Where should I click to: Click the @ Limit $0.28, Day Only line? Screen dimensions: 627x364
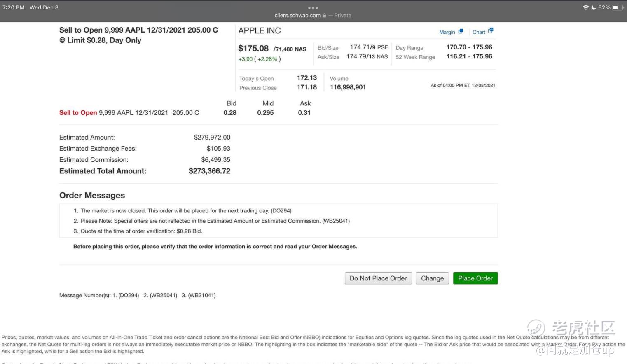pyautogui.click(x=100, y=40)
